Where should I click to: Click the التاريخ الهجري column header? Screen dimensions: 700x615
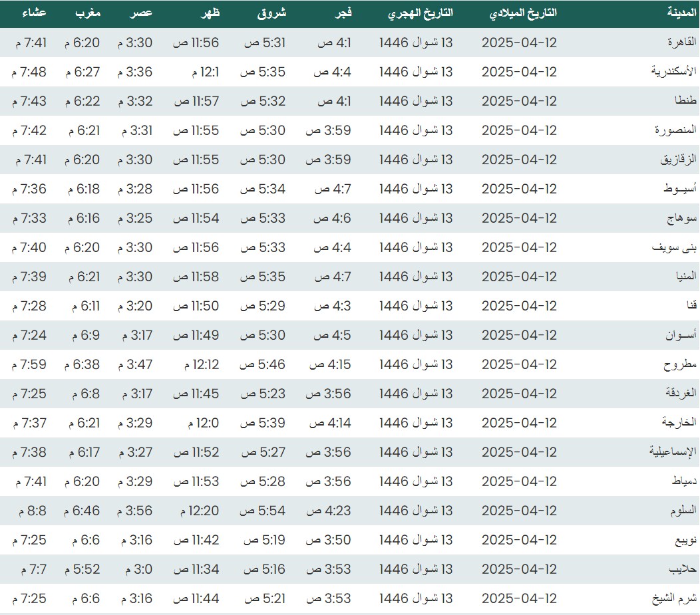(x=420, y=13)
